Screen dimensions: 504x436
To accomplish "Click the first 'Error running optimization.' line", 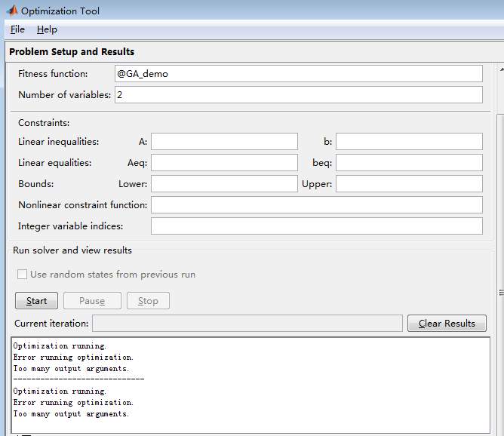I will click(73, 358).
